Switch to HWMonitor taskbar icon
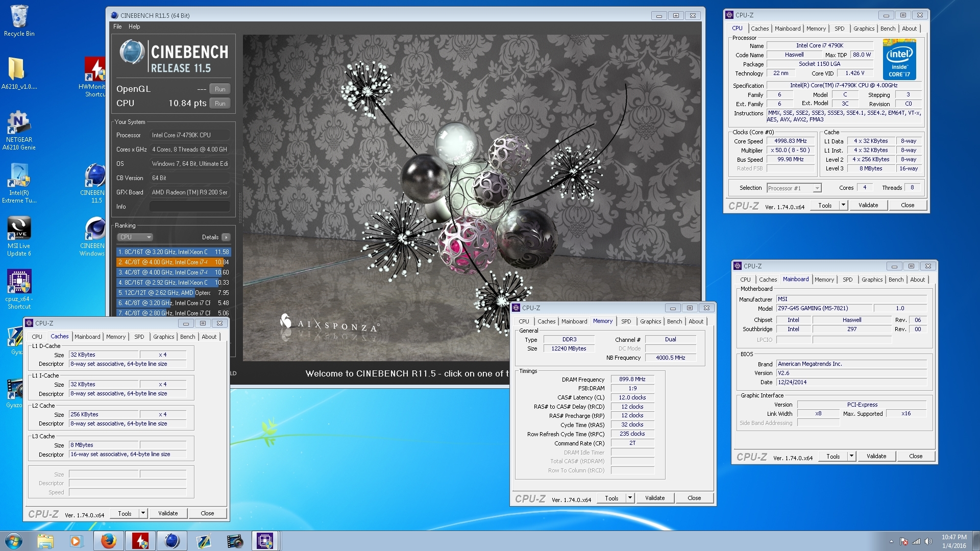Viewport: 980px width, 551px height. tap(140, 541)
